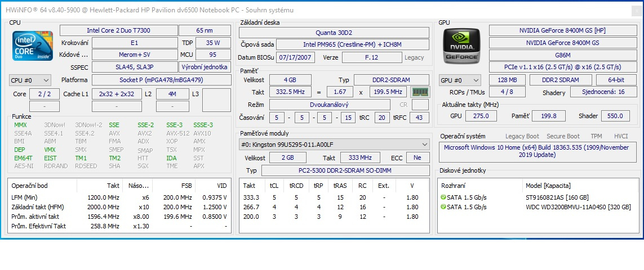Click the GPU clock 275.0 value
Viewport: 644px width, 270px height.
(x=481, y=116)
